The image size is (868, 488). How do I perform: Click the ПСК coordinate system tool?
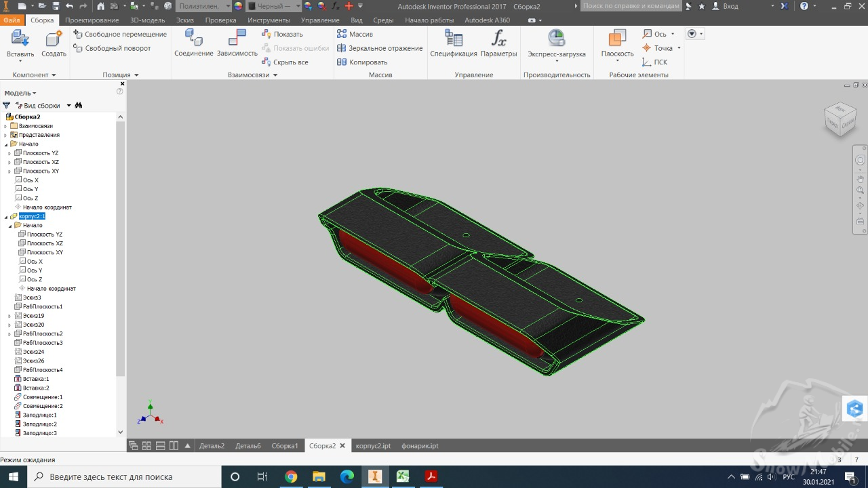coord(655,62)
